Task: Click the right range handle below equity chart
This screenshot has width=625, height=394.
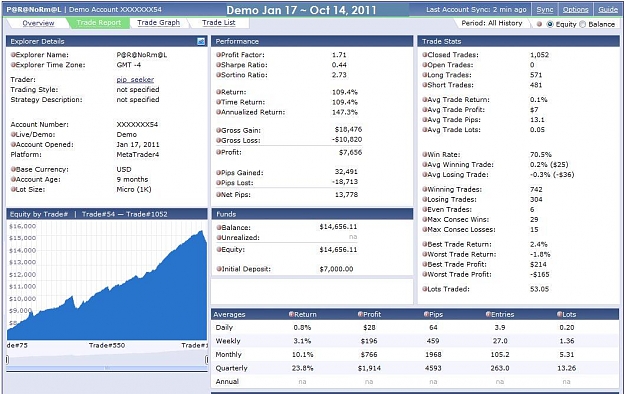Action: pos(206,360)
